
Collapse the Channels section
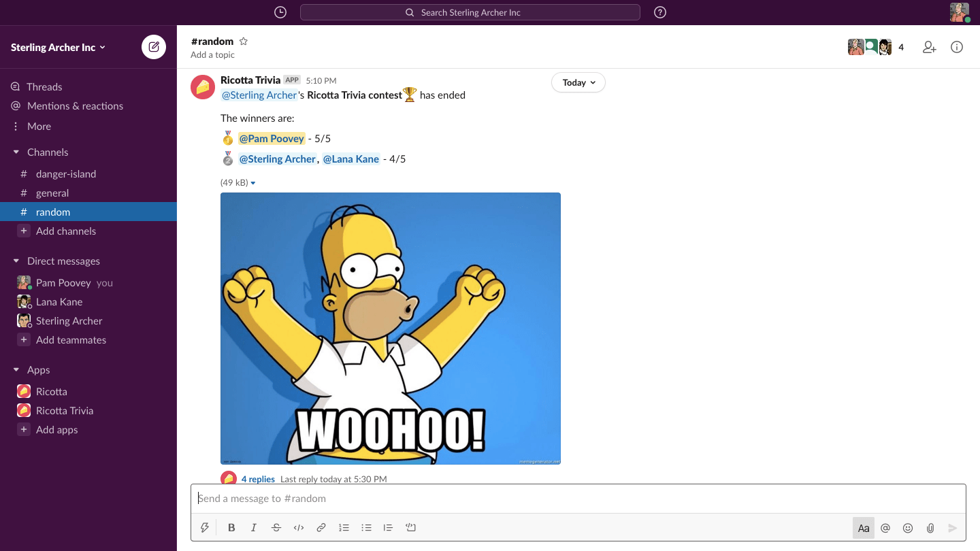pos(16,152)
